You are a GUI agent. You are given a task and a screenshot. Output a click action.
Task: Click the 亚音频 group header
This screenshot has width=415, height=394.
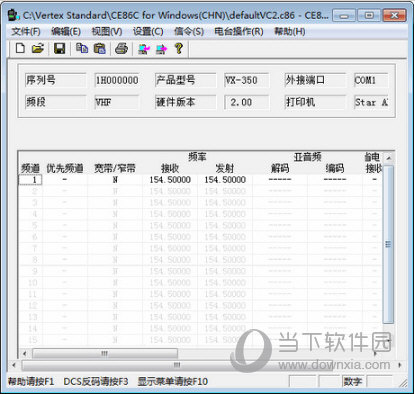pos(307,157)
